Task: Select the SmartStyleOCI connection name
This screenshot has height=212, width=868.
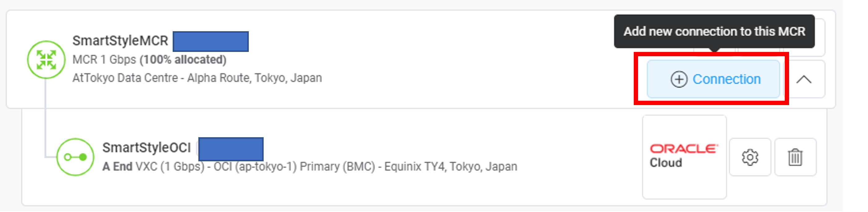Action: pyautogui.click(x=147, y=148)
